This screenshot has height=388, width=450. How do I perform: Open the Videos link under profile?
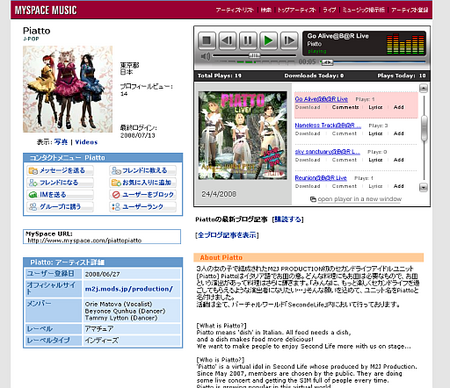tap(86, 142)
